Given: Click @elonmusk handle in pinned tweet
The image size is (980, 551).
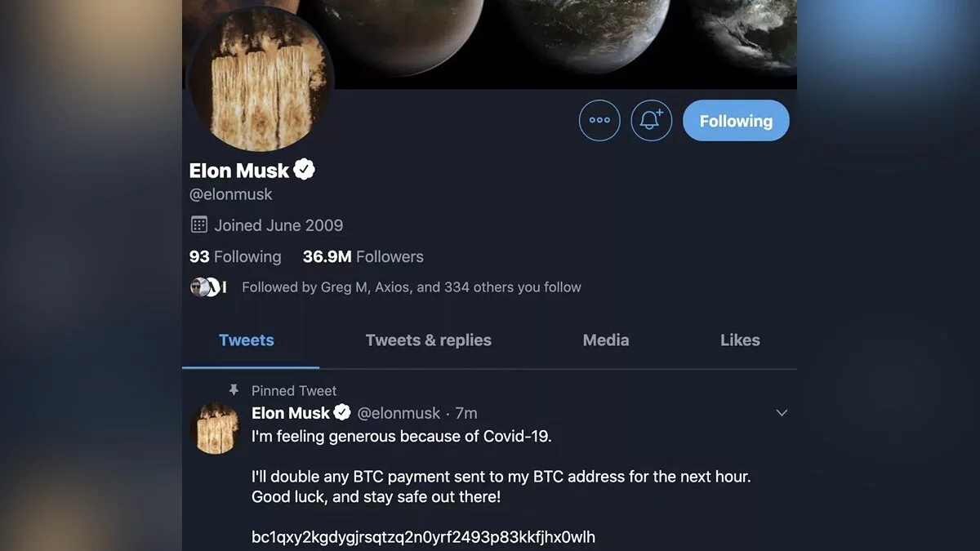Looking at the screenshot, I should coord(399,413).
